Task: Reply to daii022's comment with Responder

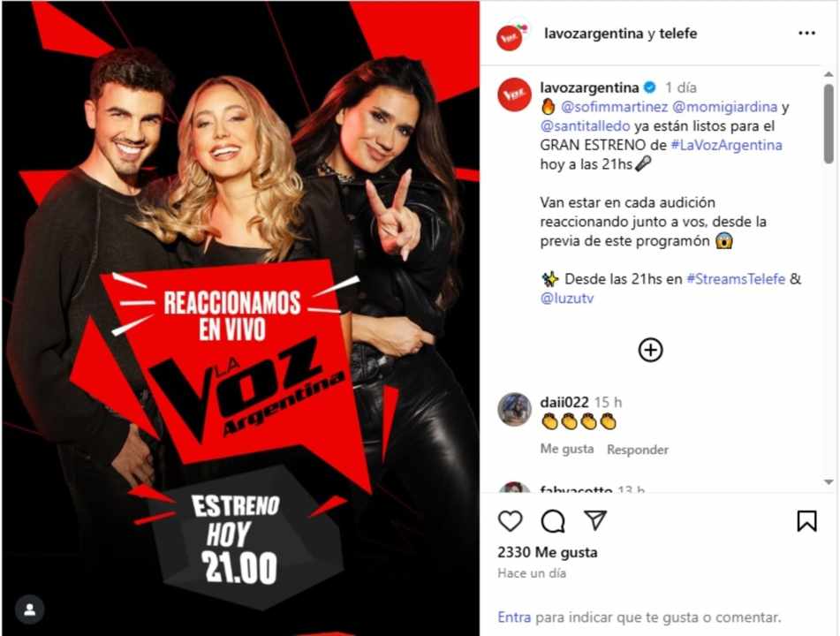Action: point(638,450)
